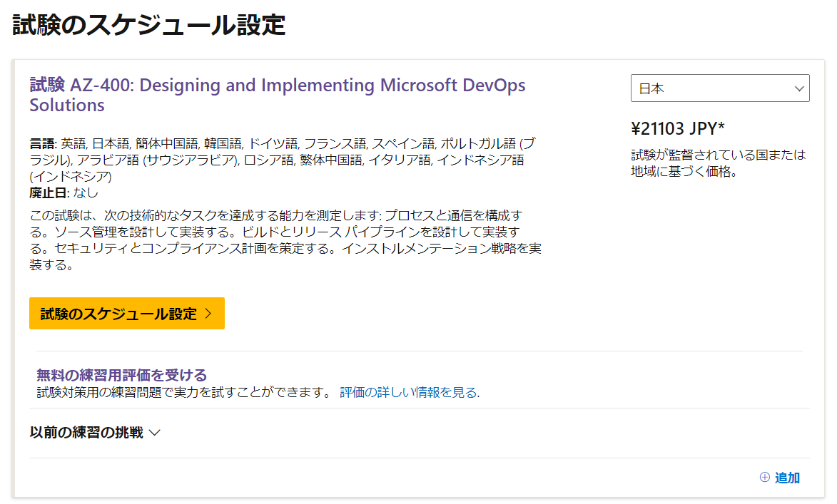Click the ¥21103 JPY* price text
Viewport: 837px width, 504px height.
coord(678,128)
